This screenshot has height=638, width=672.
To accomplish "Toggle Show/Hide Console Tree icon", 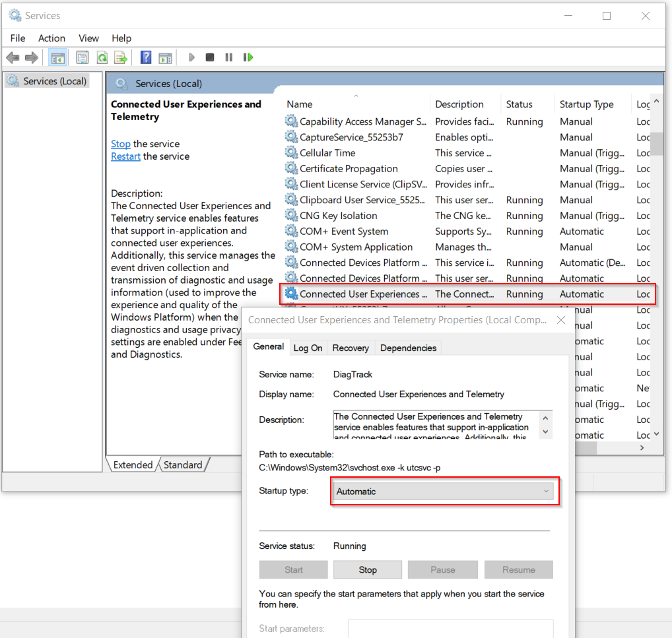I will pos(57,58).
